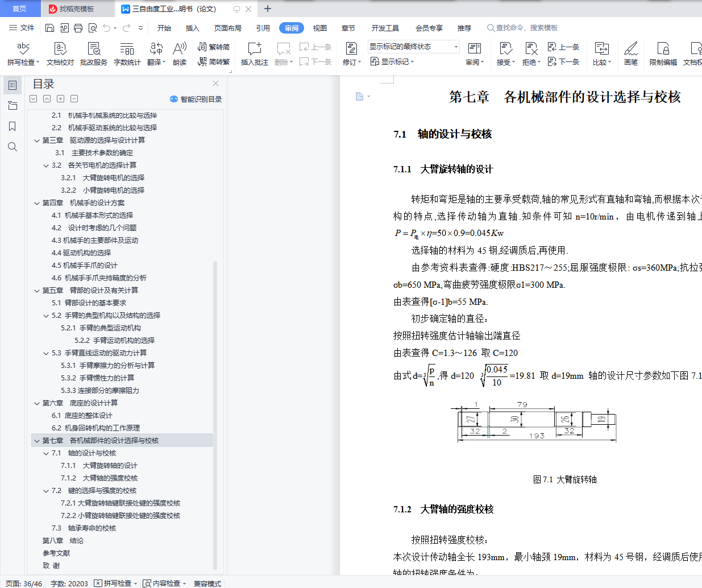Collapse the 7.2 键的选择与强度的校核 node
Screen dimensions: 702x588
(46, 491)
